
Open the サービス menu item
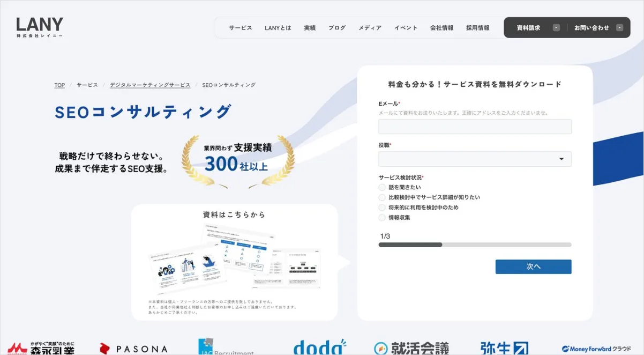click(241, 28)
